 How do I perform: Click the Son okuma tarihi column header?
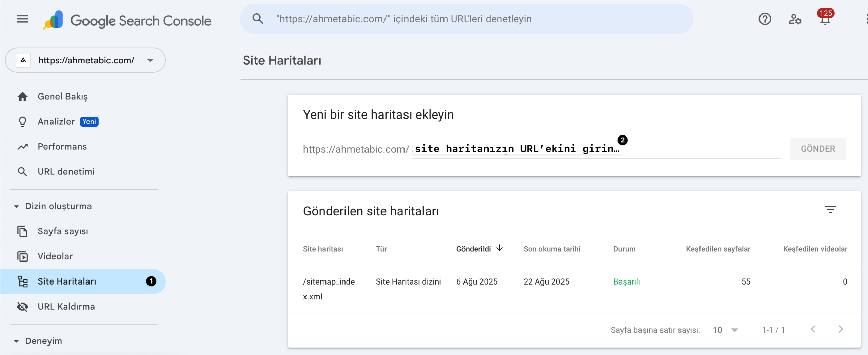(x=552, y=249)
